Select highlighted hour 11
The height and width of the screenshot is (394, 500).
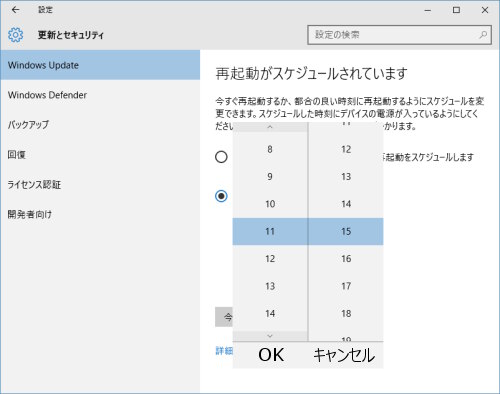[270, 231]
